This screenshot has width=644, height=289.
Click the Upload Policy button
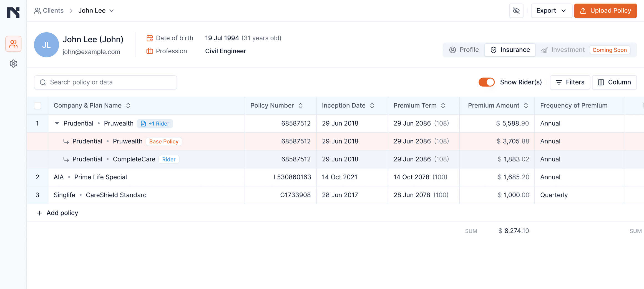click(605, 11)
